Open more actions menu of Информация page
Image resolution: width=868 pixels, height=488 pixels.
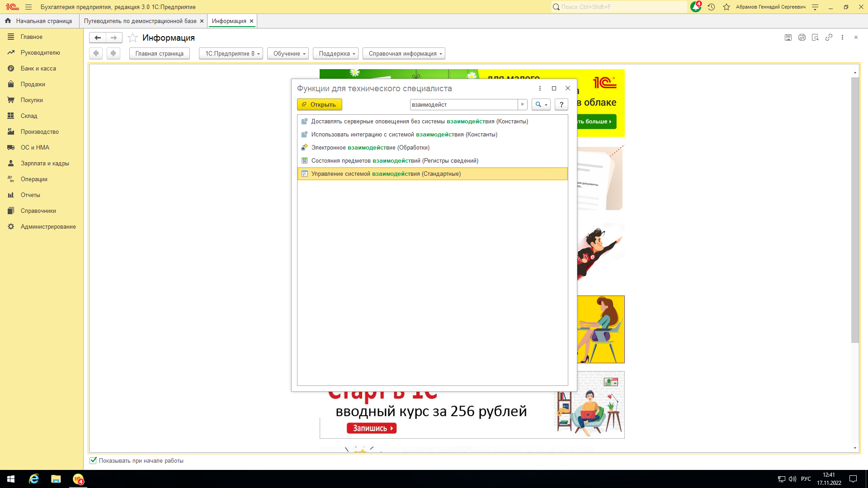[842, 38]
